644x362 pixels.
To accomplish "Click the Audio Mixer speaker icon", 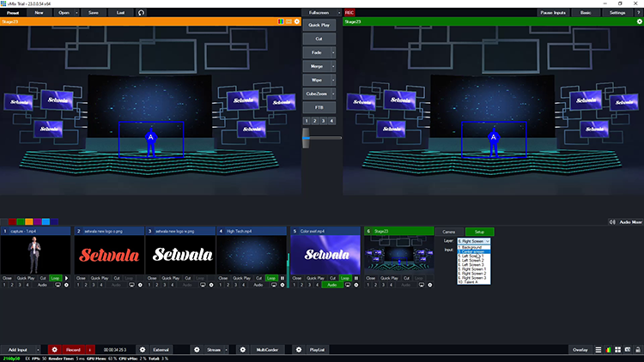I will coord(612,222).
